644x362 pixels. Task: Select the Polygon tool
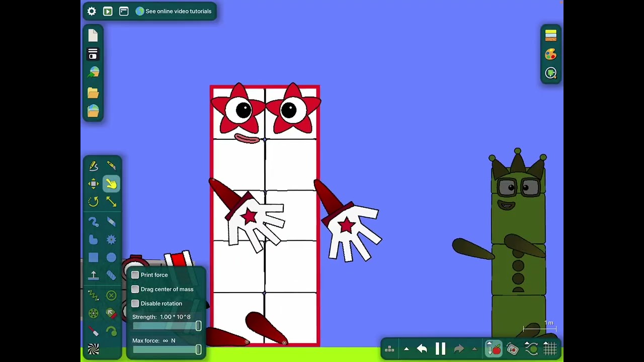(94, 240)
